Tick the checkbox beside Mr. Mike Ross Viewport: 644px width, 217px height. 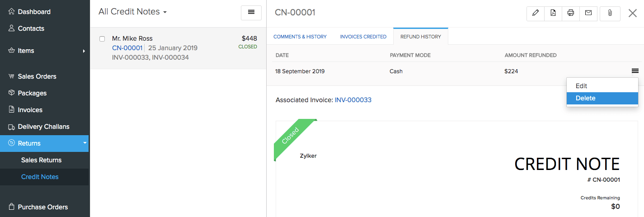102,39
